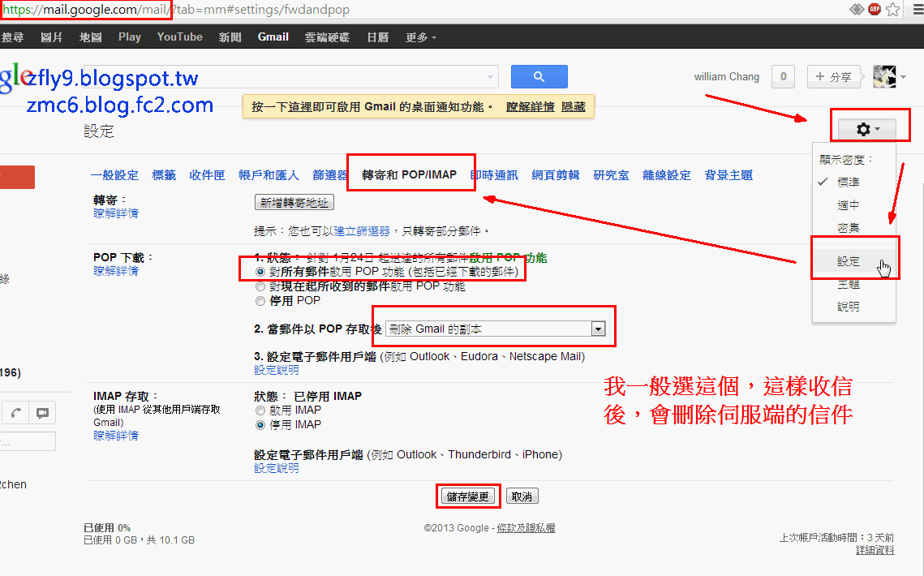Open Play from the top bar
Viewport: 924px width, 576px height.
pos(130,37)
